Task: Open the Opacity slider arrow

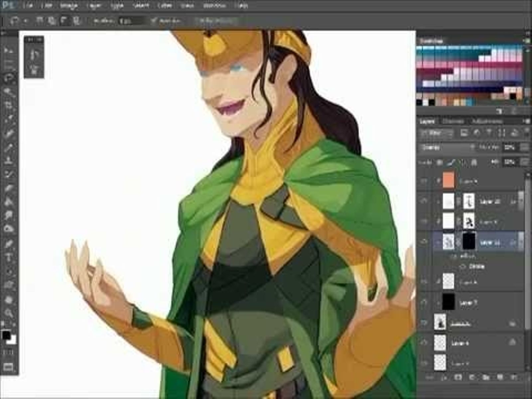Action: [x=525, y=147]
